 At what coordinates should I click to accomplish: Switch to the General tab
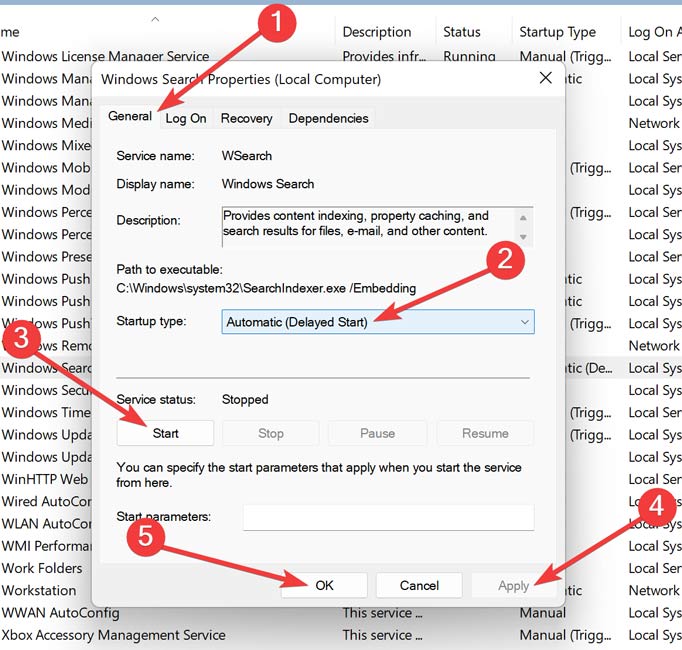click(130, 117)
